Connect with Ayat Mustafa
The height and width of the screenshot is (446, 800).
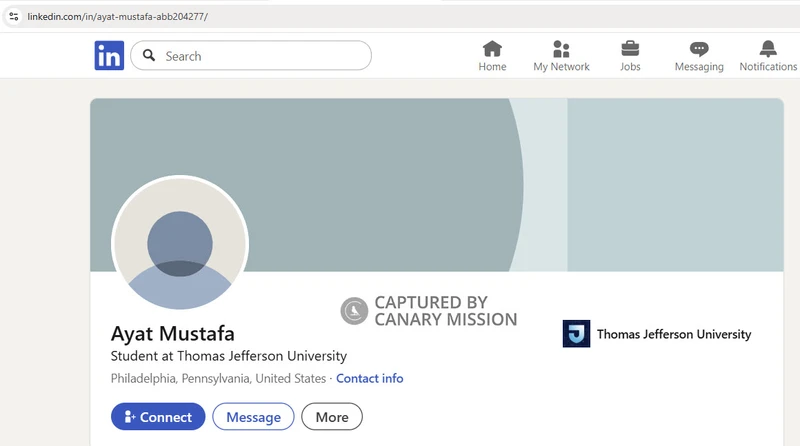pos(158,417)
